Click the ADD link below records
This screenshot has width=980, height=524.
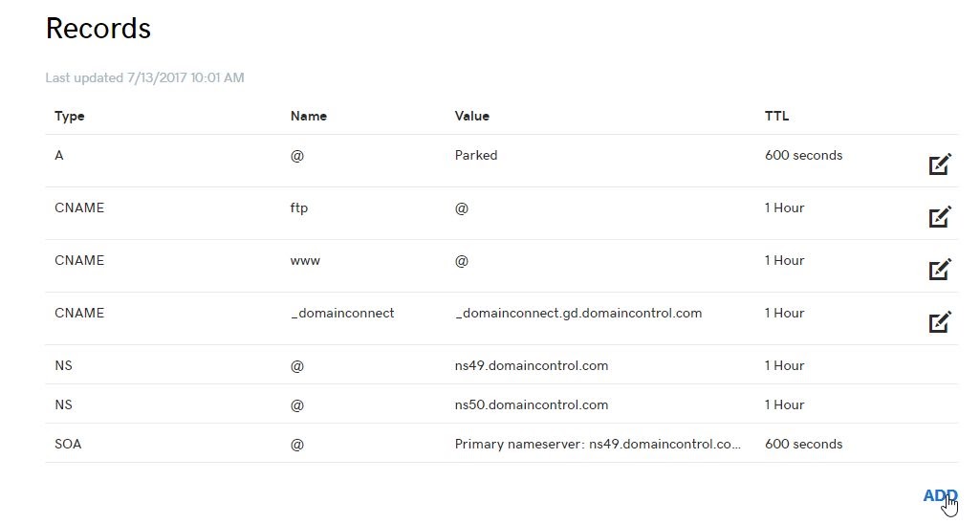[x=939, y=495]
